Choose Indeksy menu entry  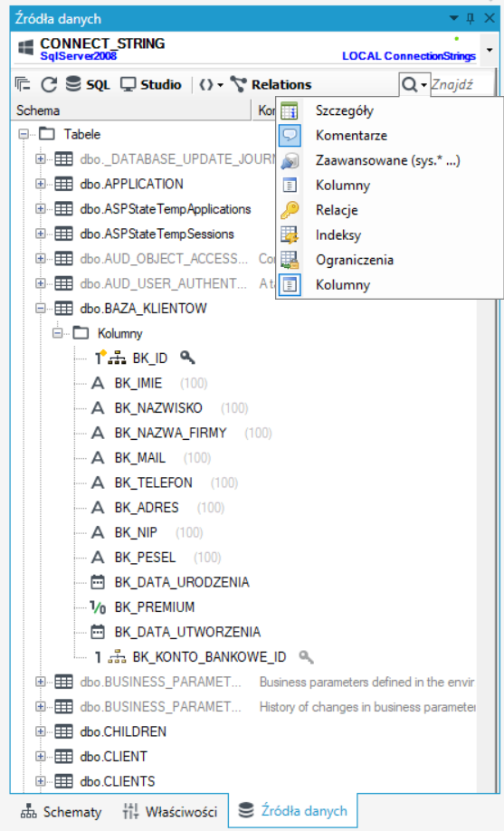pyautogui.click(x=338, y=234)
